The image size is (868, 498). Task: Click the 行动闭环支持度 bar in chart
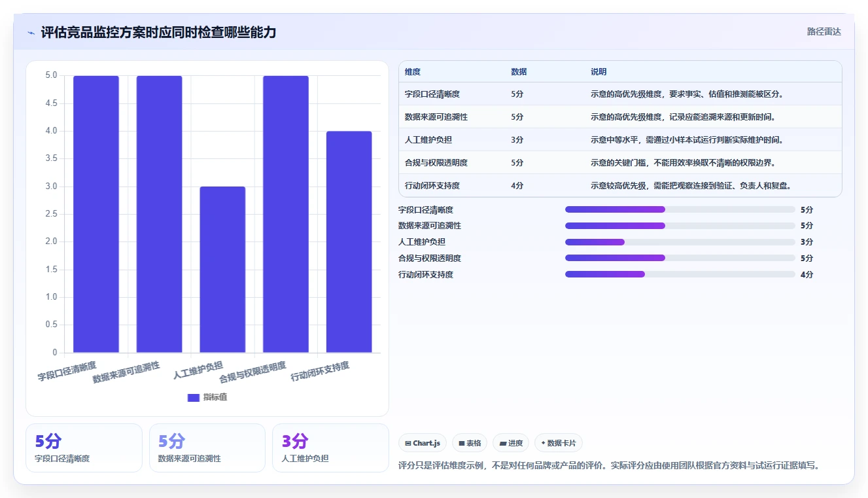point(349,242)
